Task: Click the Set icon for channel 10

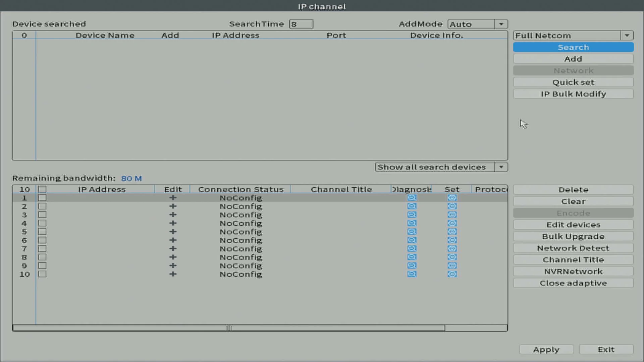Action: pos(452,274)
